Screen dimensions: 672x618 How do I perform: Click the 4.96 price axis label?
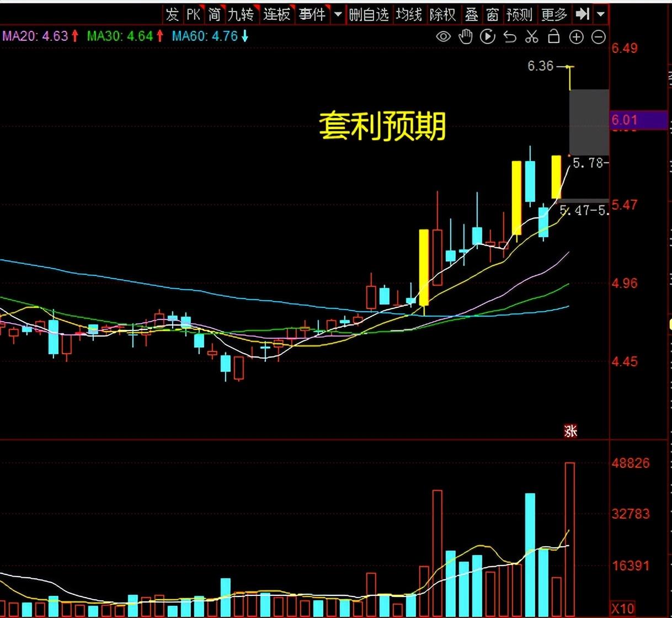tap(624, 284)
